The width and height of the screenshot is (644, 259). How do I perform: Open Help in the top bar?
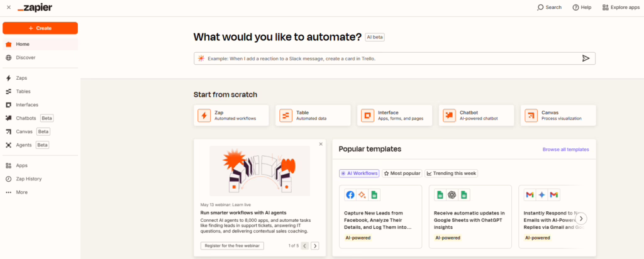point(582,8)
